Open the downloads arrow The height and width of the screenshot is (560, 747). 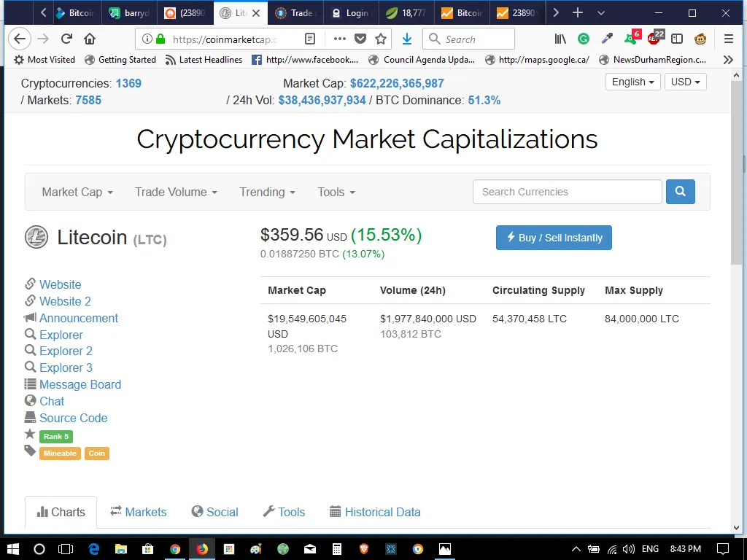(407, 39)
